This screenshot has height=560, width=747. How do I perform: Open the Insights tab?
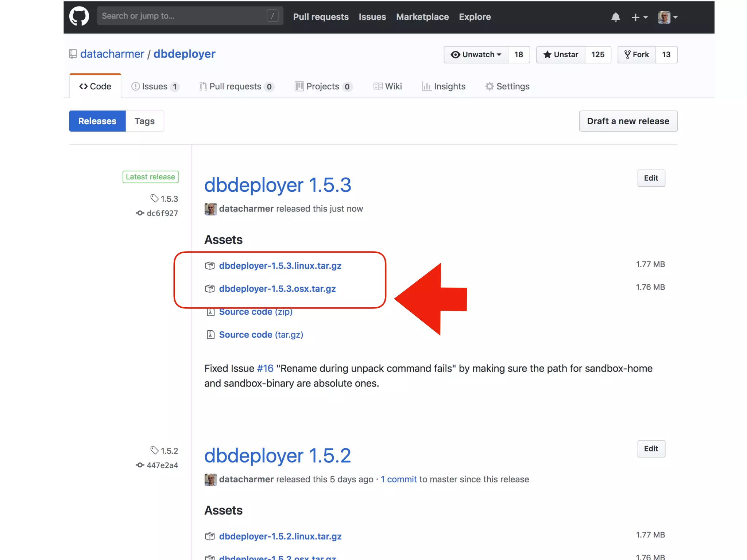pyautogui.click(x=444, y=86)
